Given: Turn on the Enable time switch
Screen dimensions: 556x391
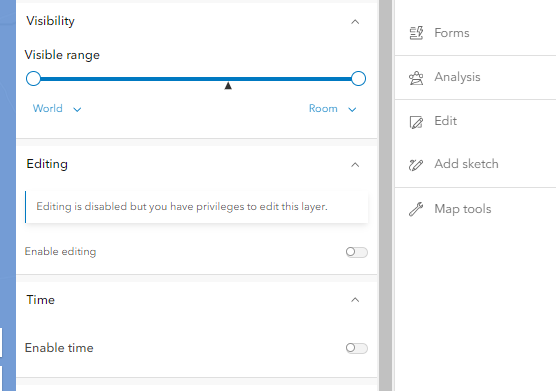Looking at the screenshot, I should click(357, 348).
